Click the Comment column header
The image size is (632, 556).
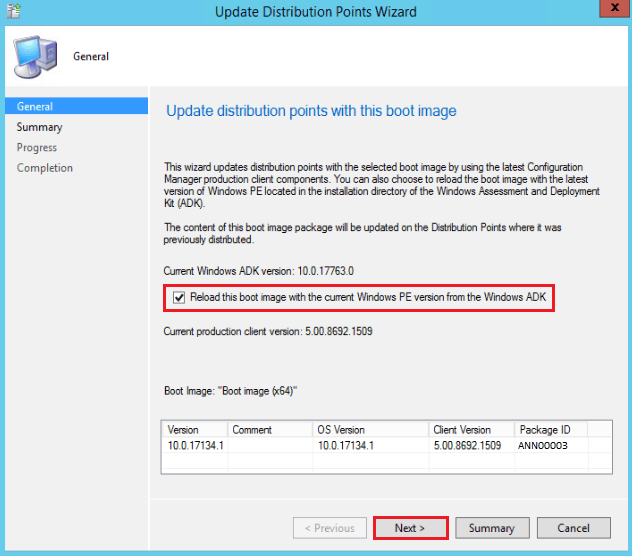pyautogui.click(x=270, y=429)
